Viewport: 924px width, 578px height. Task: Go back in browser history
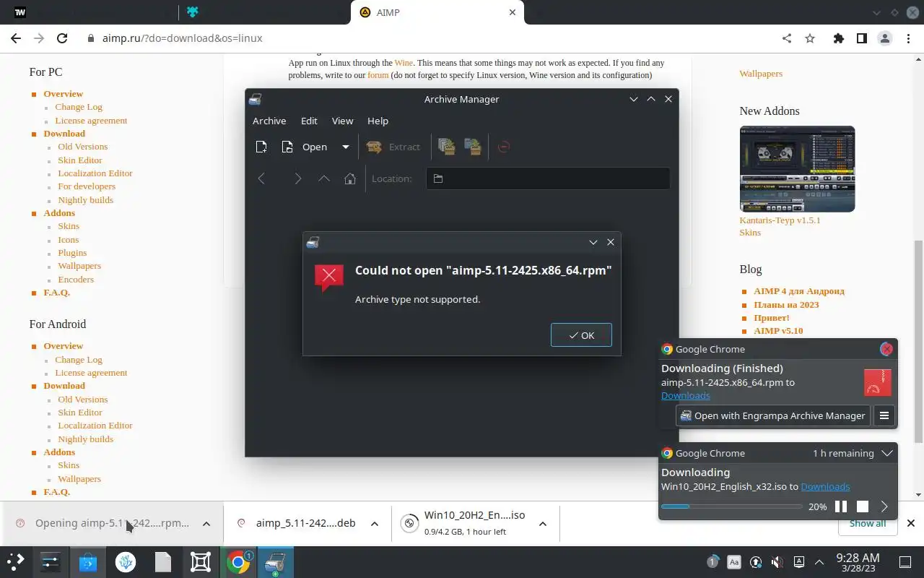click(x=16, y=38)
